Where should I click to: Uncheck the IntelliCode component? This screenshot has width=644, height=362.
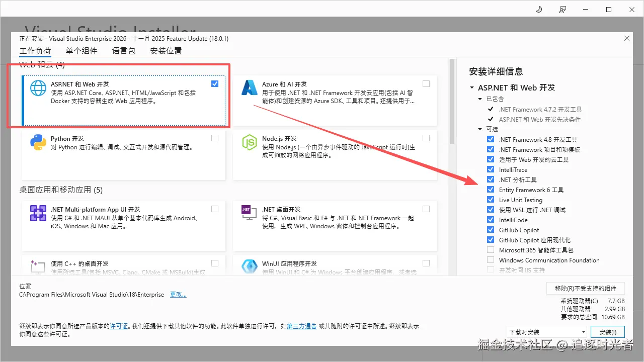click(x=491, y=220)
